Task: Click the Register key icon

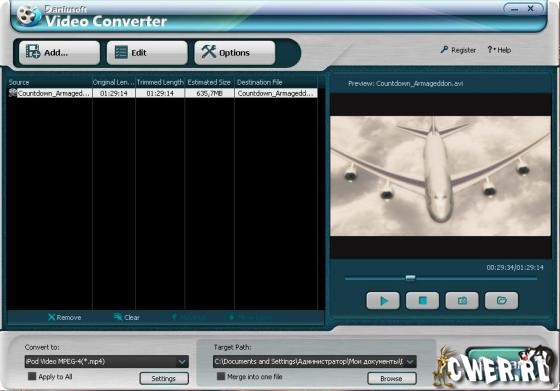Action: pos(444,50)
